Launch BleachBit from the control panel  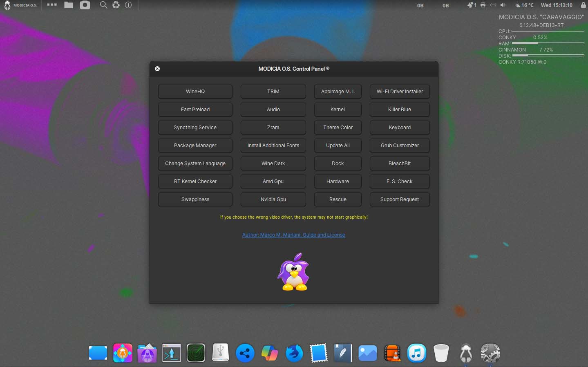(400, 163)
